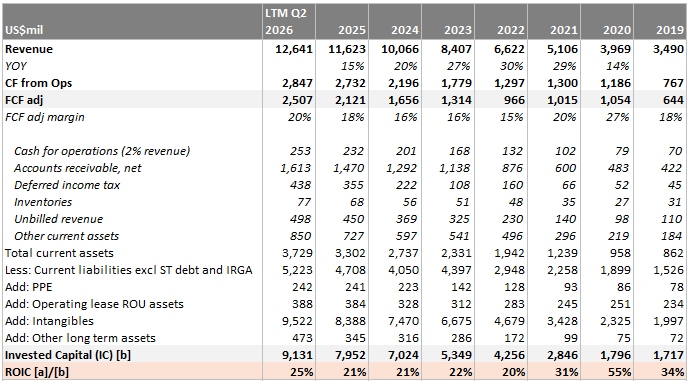
Task: Select Other long term assets value 473
Action: [x=302, y=338]
